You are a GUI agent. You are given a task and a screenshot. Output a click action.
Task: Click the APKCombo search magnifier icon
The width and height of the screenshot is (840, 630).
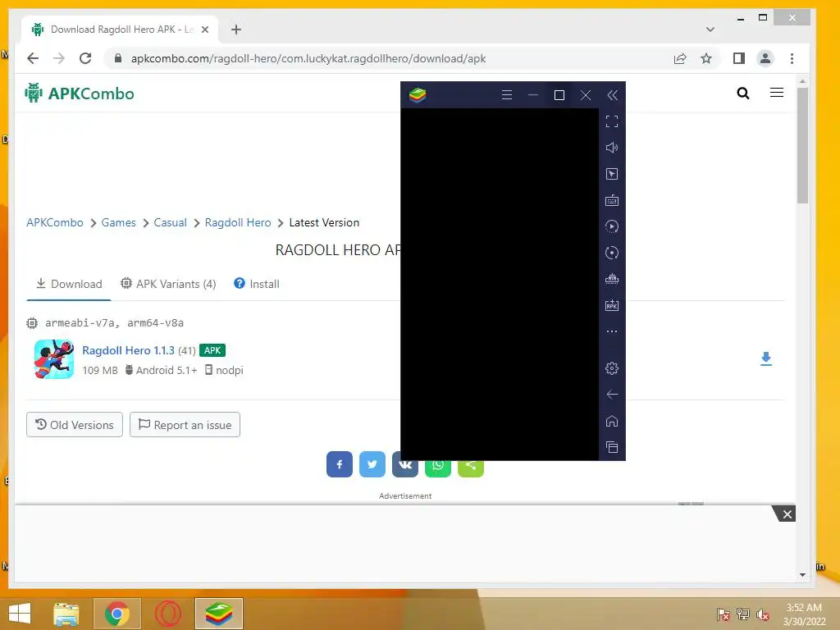click(x=743, y=94)
